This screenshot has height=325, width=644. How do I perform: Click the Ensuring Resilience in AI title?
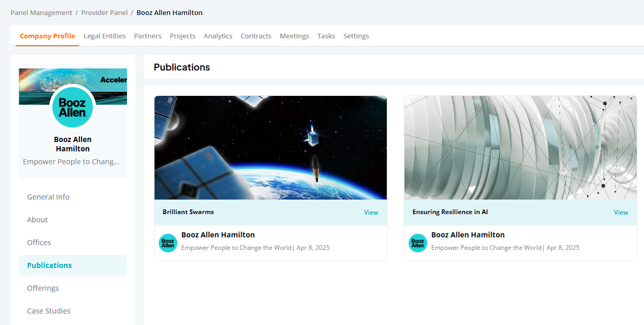(450, 212)
